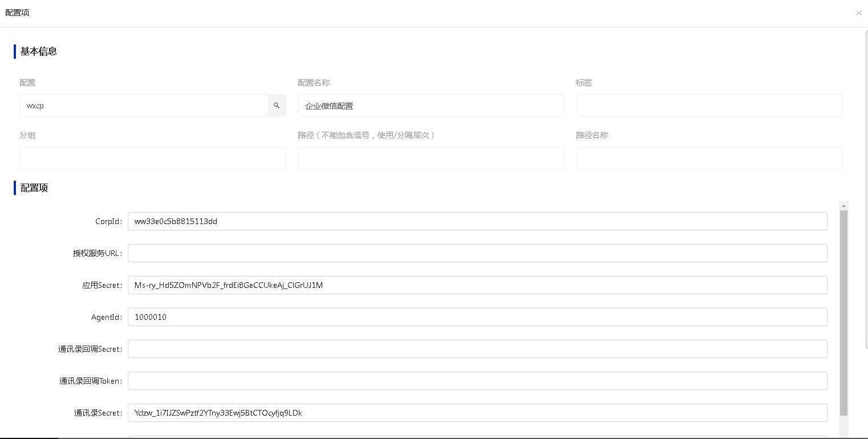
Task: Click the 基本信息 section heading
Action: 39,51
